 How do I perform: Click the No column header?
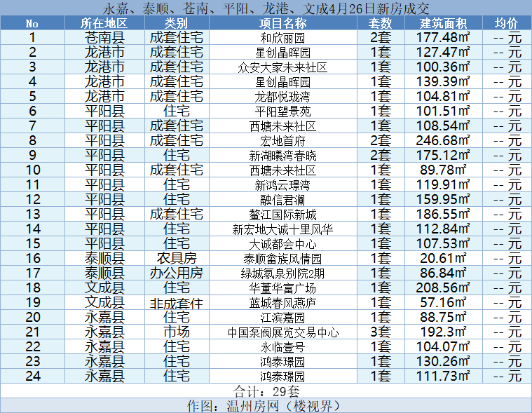coord(32,23)
